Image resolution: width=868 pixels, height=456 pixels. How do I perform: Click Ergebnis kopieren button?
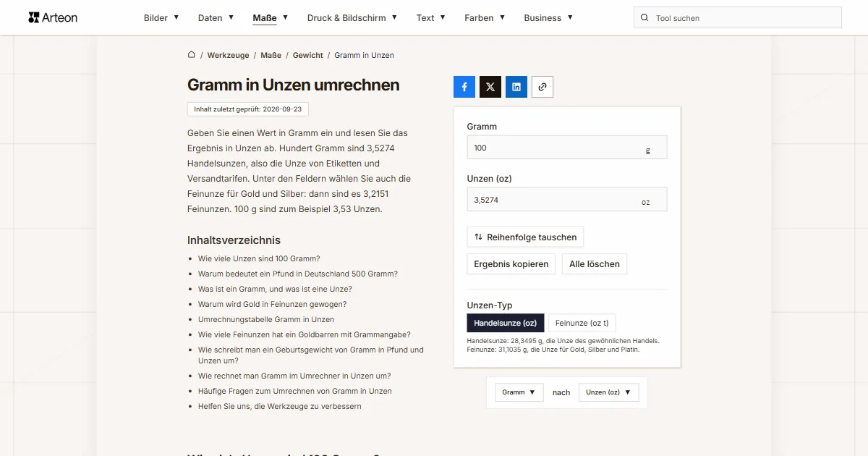pos(511,264)
